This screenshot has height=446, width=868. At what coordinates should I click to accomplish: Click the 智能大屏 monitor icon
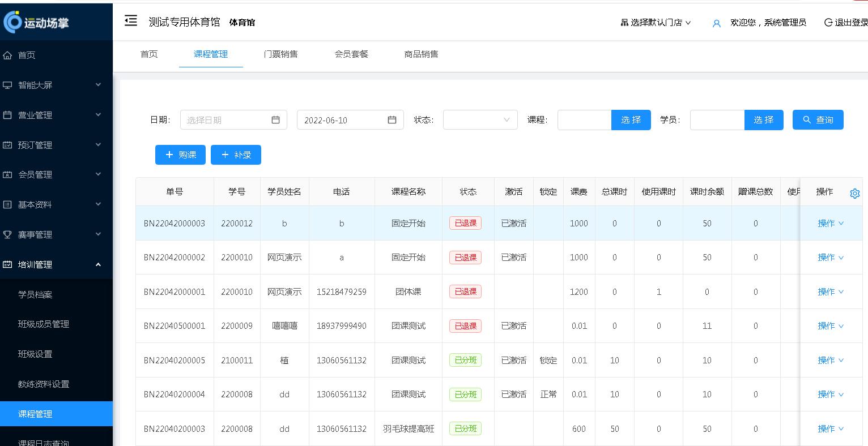pyautogui.click(x=8, y=84)
